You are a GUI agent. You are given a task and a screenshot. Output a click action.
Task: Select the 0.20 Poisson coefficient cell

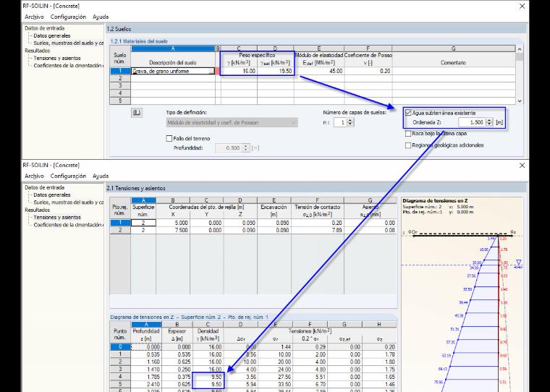368,71
